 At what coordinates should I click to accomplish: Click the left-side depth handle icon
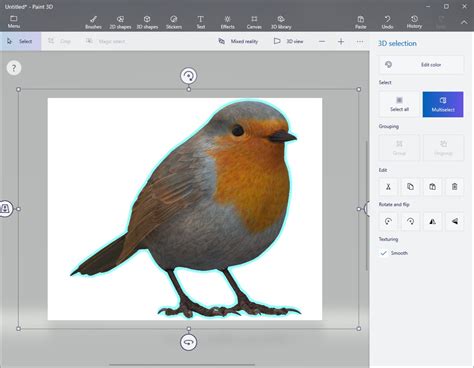tap(5, 209)
